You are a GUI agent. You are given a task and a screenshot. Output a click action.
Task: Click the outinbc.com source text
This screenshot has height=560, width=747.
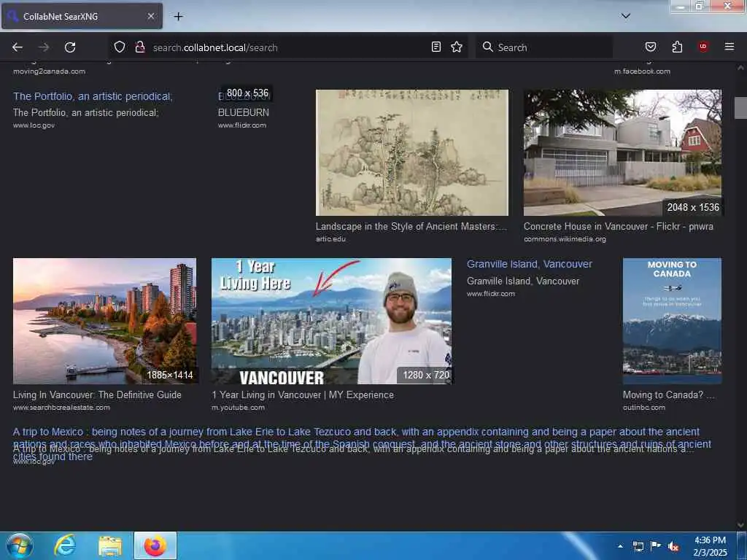644,408
